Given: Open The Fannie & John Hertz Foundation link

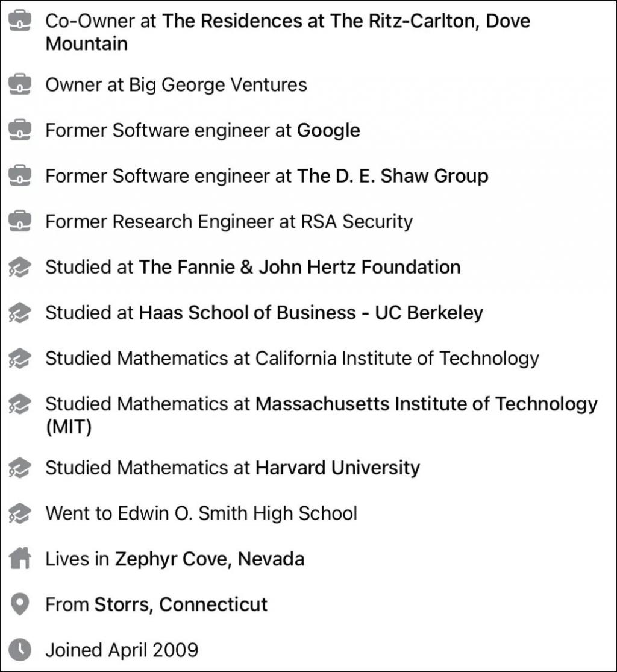Looking at the screenshot, I should 299,267.
